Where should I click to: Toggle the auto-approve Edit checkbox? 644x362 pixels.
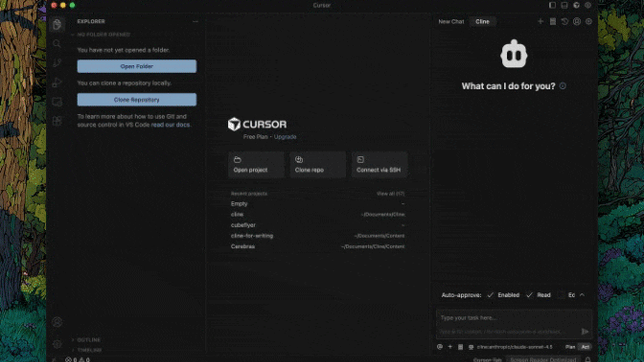(561, 295)
